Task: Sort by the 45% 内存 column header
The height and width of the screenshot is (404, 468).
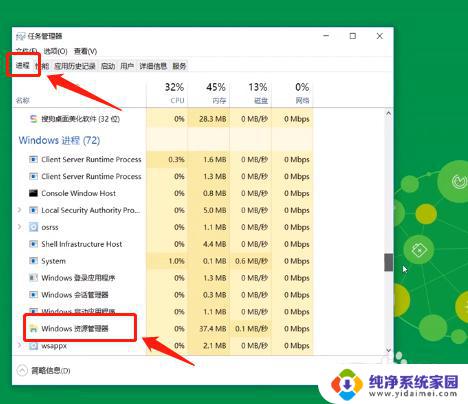Action: tap(209, 94)
